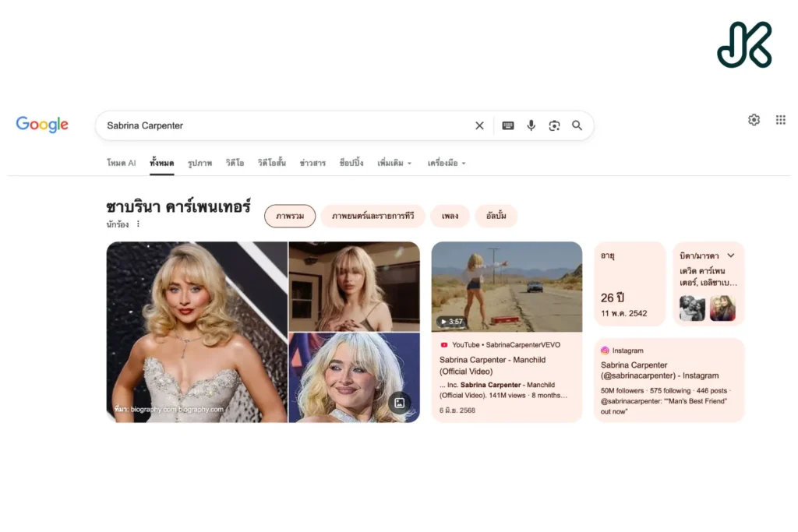Open Google Lens image search icon
798x532 pixels.
pyautogui.click(x=554, y=125)
